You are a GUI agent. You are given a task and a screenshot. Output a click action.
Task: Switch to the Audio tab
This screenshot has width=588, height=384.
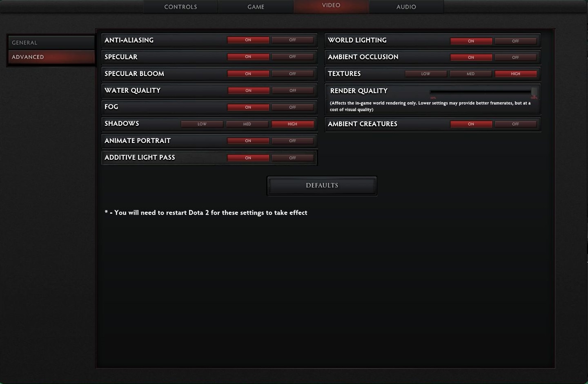[x=406, y=7]
